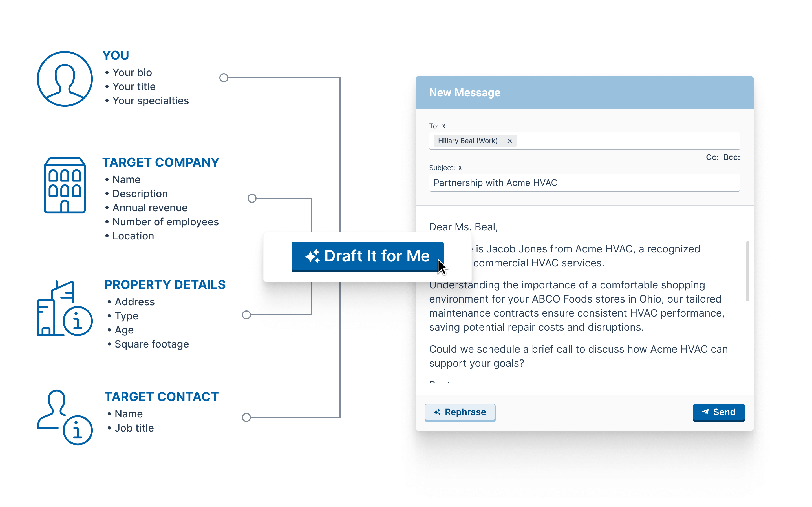
Task: Click the New Message header bar
Action: (584, 93)
